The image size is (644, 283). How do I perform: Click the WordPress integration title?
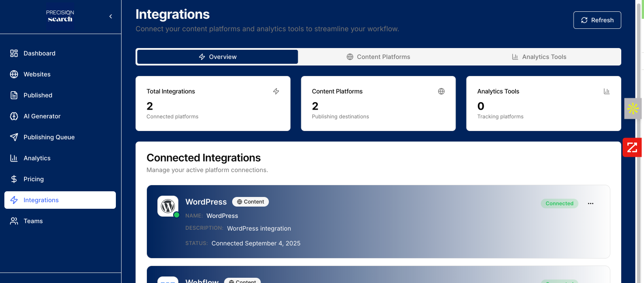point(206,202)
